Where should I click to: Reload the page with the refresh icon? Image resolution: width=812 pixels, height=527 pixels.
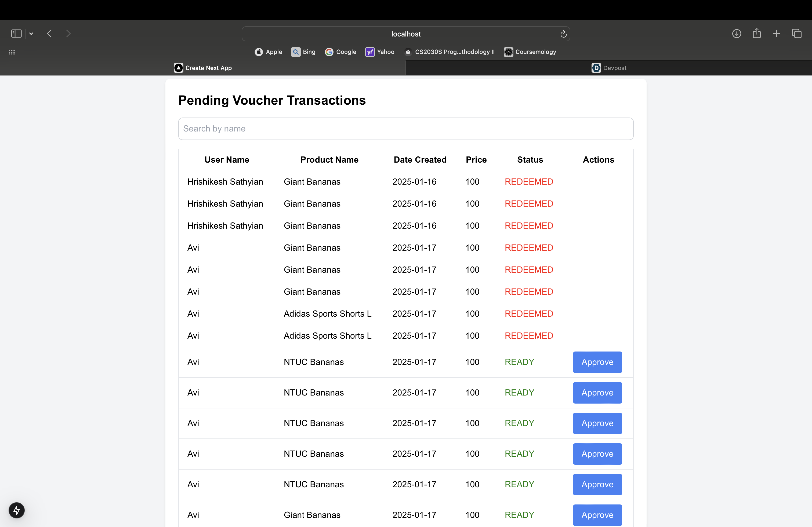[563, 34]
